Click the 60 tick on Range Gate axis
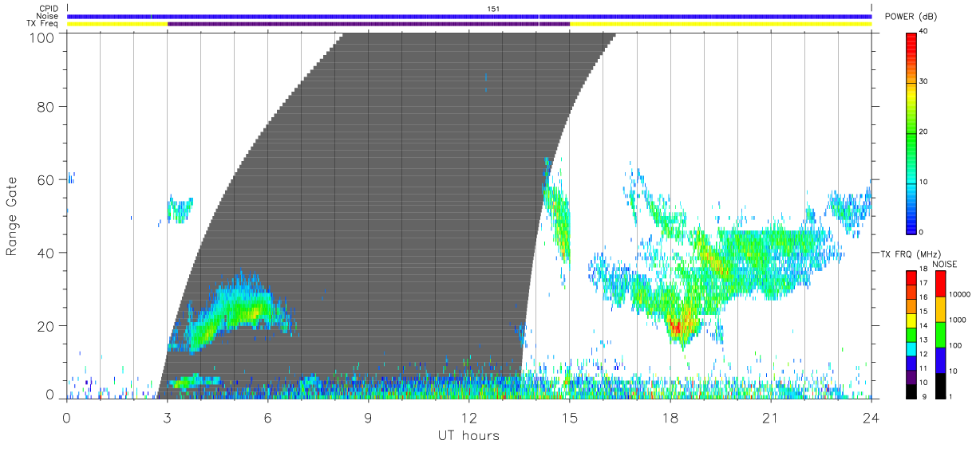This screenshot has height=452, width=980. click(x=47, y=179)
